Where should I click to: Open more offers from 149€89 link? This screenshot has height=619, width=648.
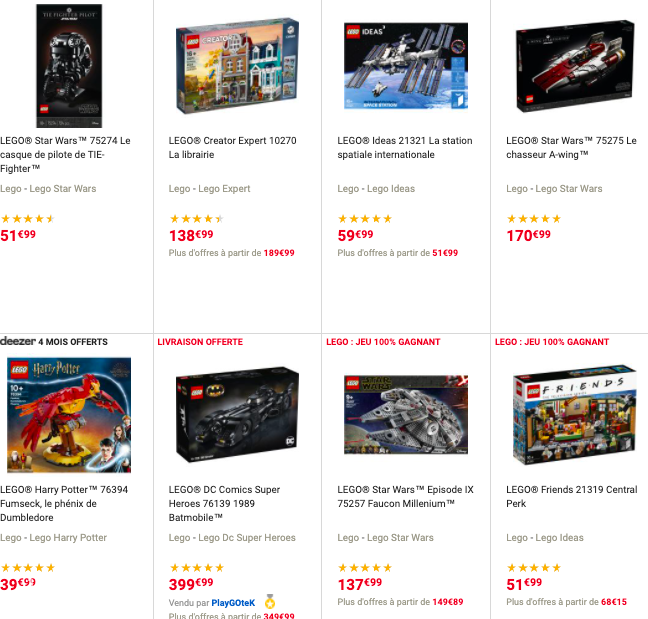(400, 602)
